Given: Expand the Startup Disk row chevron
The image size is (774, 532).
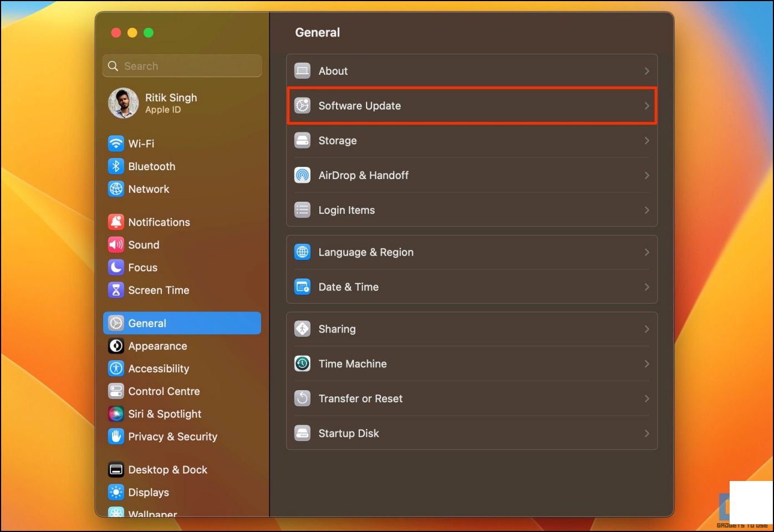Looking at the screenshot, I should (646, 433).
